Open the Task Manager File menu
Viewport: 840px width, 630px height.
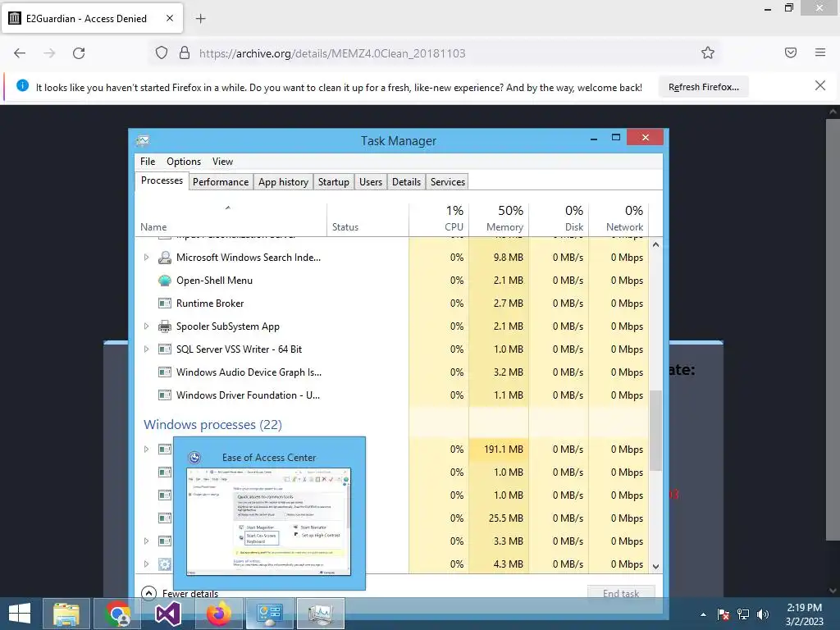148,162
